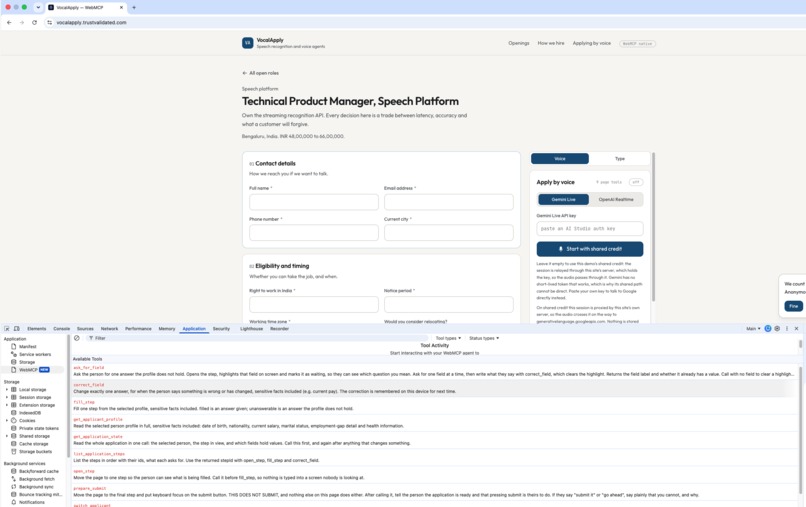Click the browser forward arrow
The height and width of the screenshot is (507, 806).
tap(22, 23)
